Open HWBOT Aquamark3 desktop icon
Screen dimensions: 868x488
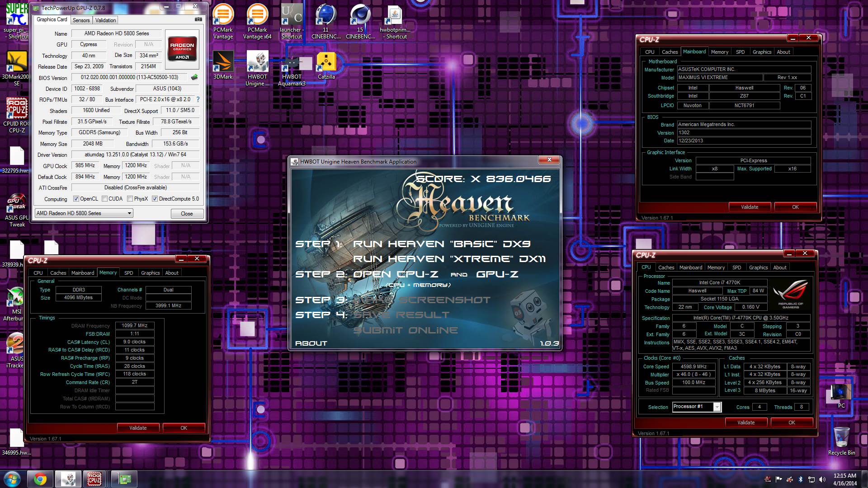(292, 68)
